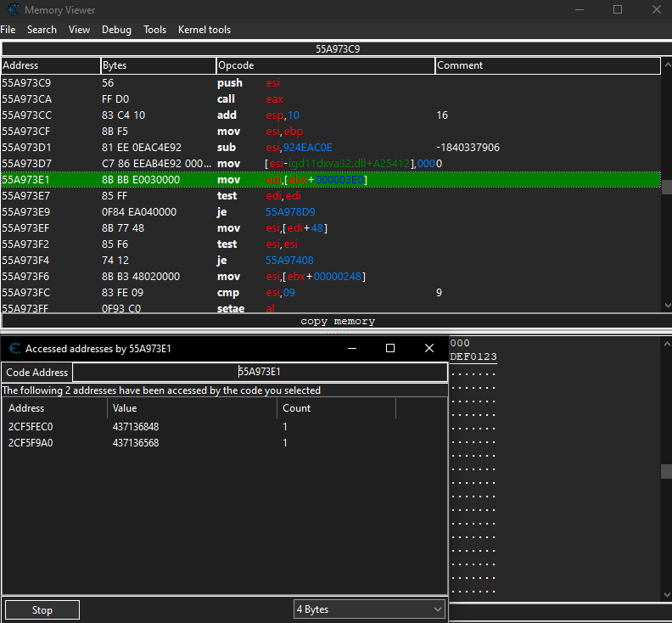Select disassembly row 55A973F6
Image resolution: width=672 pixels, height=623 pixels.
tap(331, 277)
